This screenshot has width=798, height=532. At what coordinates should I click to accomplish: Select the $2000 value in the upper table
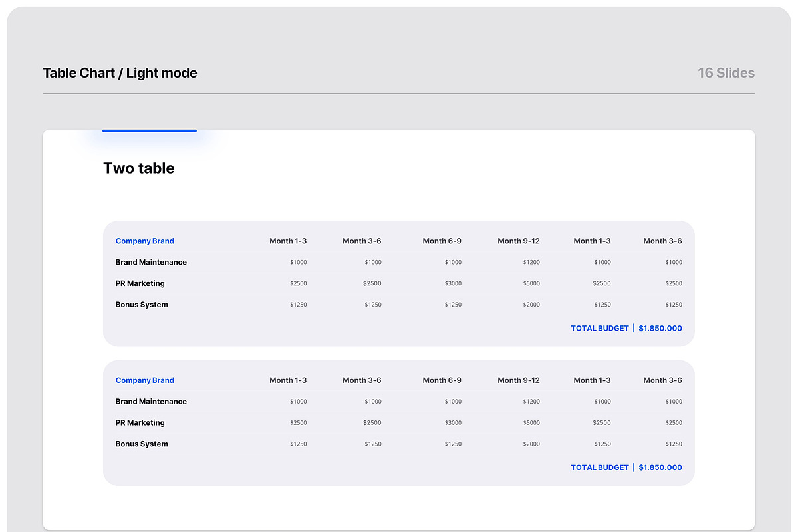click(x=531, y=305)
